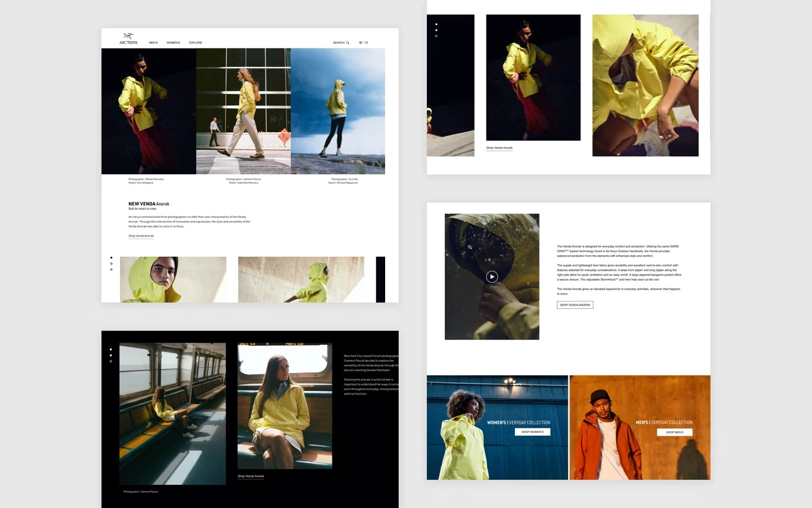
Task: Click the Photographer: Sirui Ma credit
Action: 345,179
